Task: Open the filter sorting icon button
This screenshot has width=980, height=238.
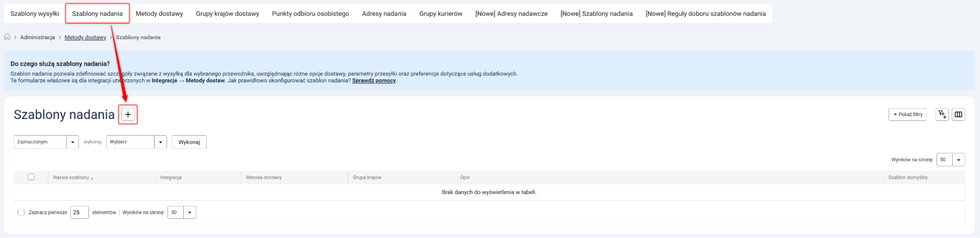Action: pos(942,115)
